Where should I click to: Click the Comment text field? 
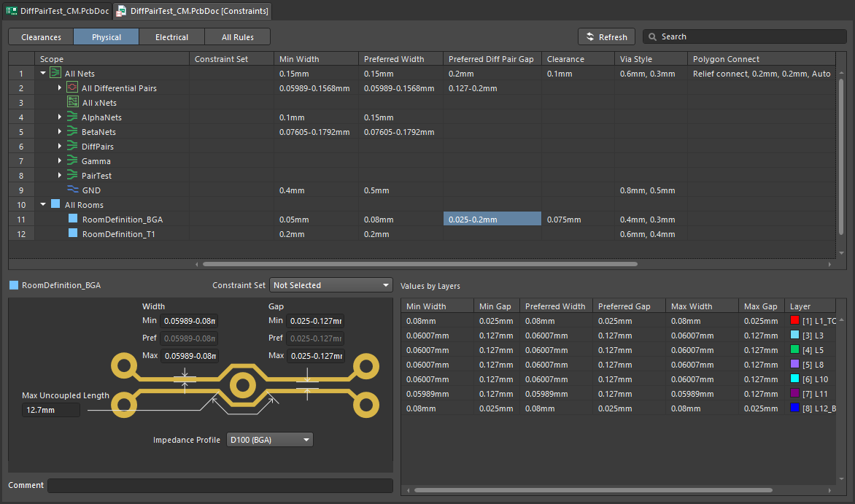(220, 486)
